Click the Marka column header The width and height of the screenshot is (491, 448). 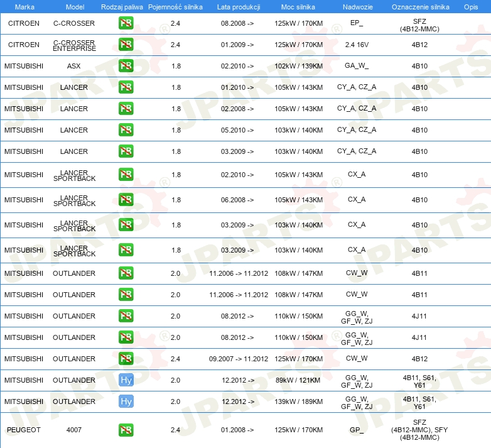24,7
